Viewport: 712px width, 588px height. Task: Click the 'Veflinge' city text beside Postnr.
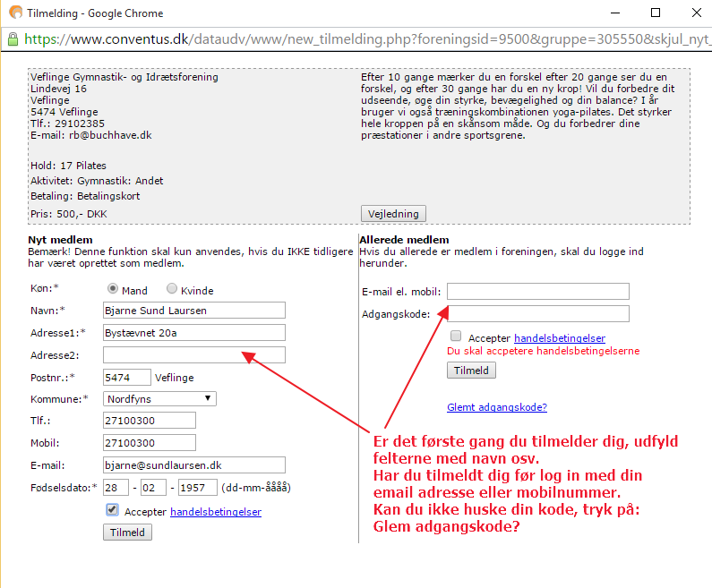point(175,378)
